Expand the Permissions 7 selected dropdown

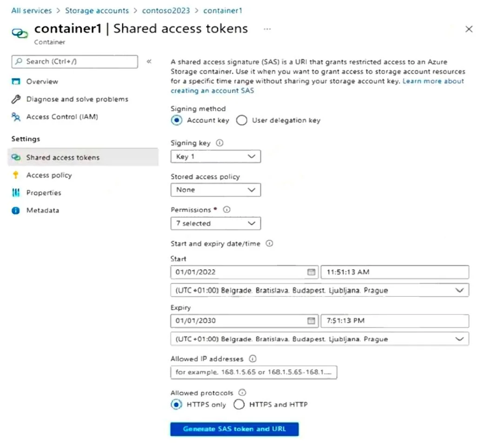pos(215,223)
